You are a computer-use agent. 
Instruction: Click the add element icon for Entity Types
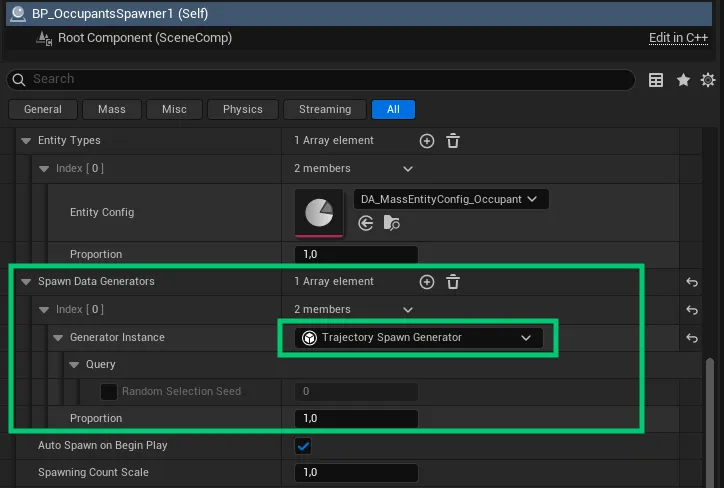(427, 141)
